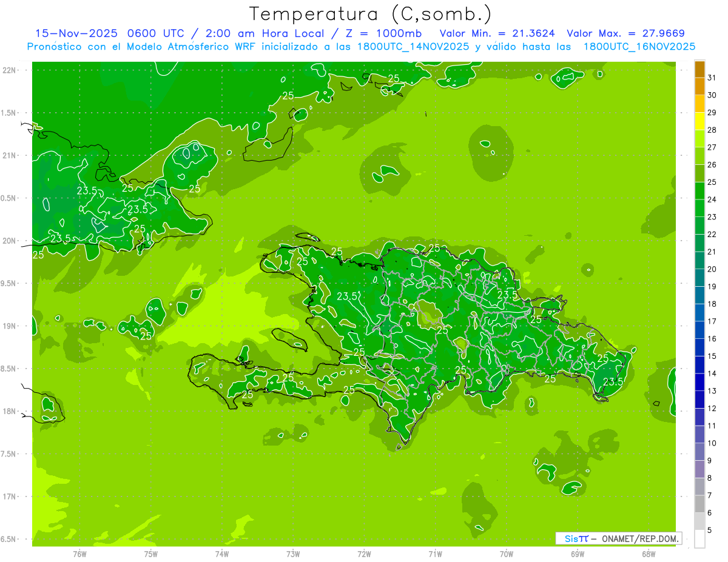Click the '20N' latitude axis label
Screen dimensions: 728x562
(x=8, y=241)
